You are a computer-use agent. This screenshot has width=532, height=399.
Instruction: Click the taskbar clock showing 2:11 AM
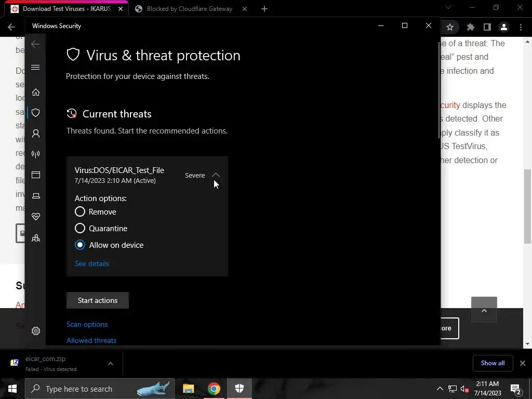pyautogui.click(x=487, y=389)
